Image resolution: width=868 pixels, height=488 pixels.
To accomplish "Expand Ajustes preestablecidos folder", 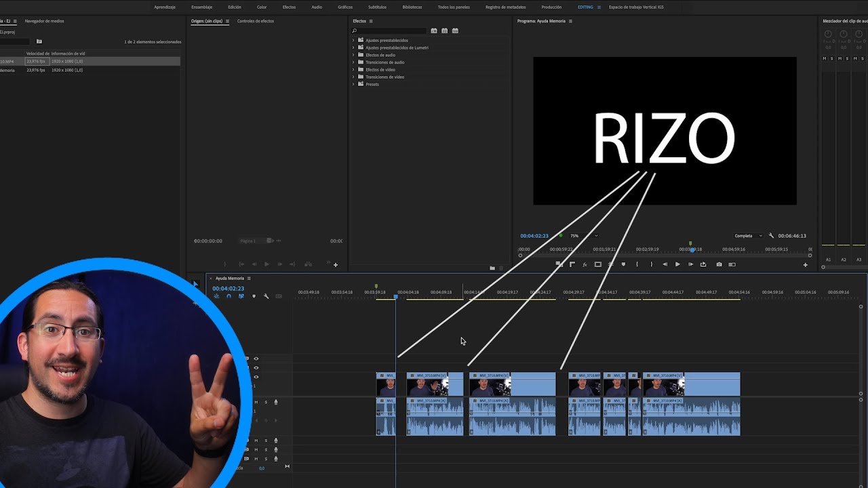I will coord(353,40).
